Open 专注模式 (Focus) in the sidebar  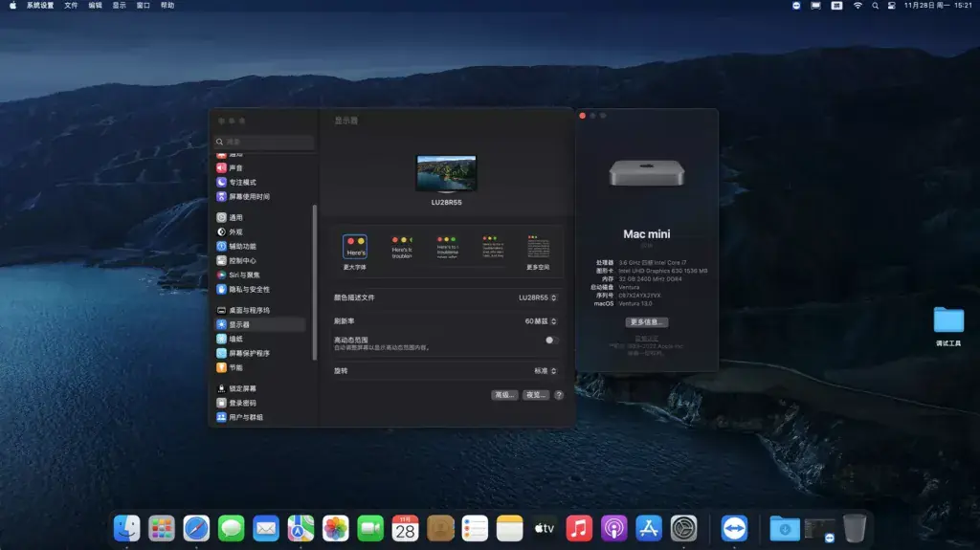tap(260, 183)
